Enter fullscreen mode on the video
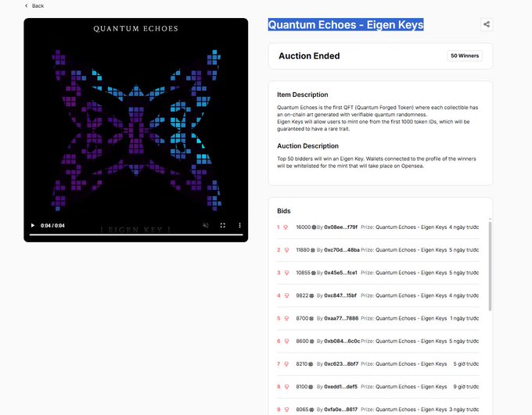532x415 pixels. pyautogui.click(x=222, y=225)
